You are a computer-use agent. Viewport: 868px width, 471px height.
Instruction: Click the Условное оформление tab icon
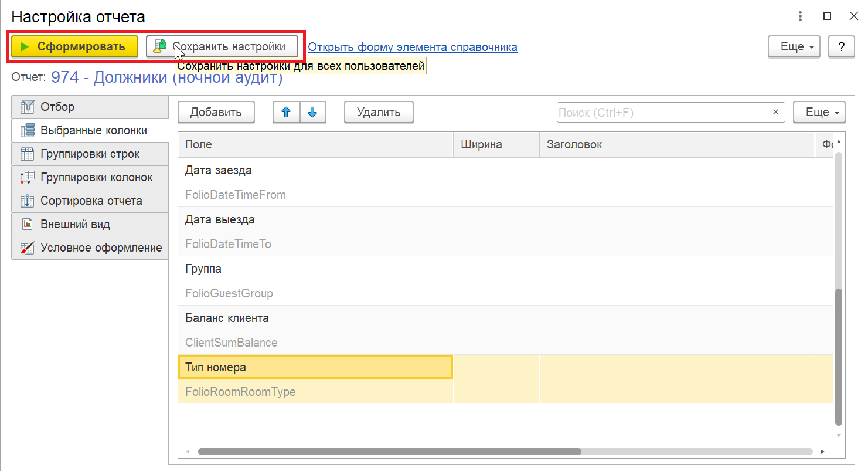click(x=27, y=248)
